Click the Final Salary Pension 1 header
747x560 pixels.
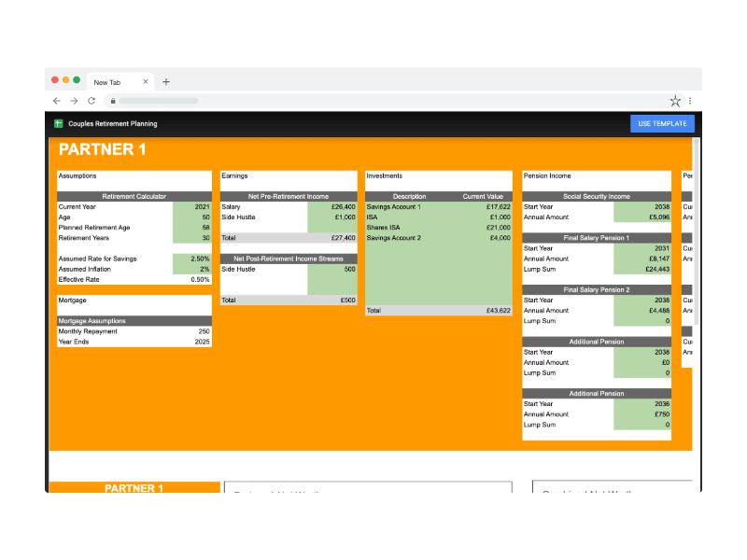tap(597, 238)
